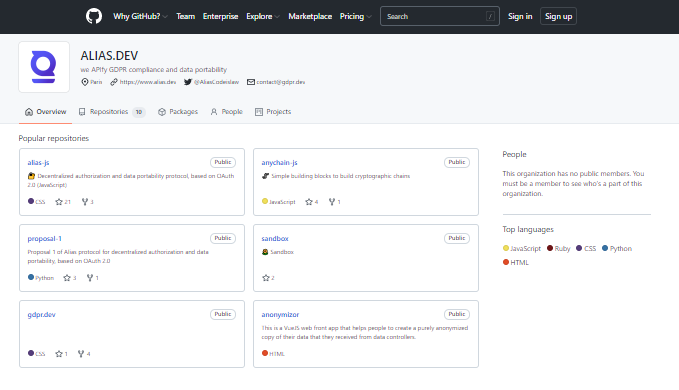Click the fork icon on the gdpr.dev card

click(81, 354)
